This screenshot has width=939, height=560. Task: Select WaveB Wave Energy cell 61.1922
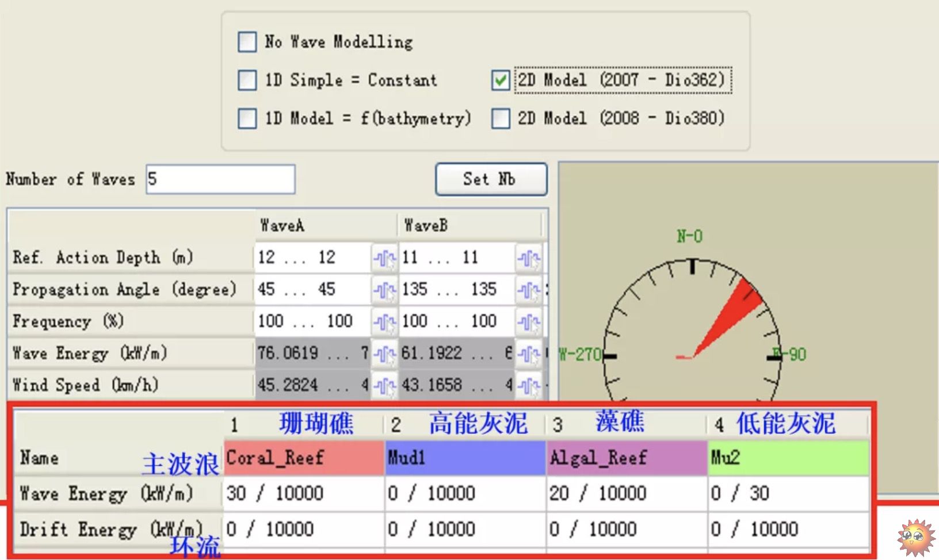(x=457, y=353)
